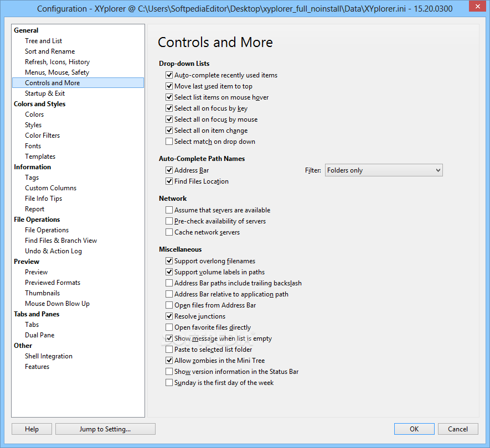Viewport: 490px width, 448px height.
Task: Open Startup & Exit settings
Action: pyautogui.click(x=45, y=93)
